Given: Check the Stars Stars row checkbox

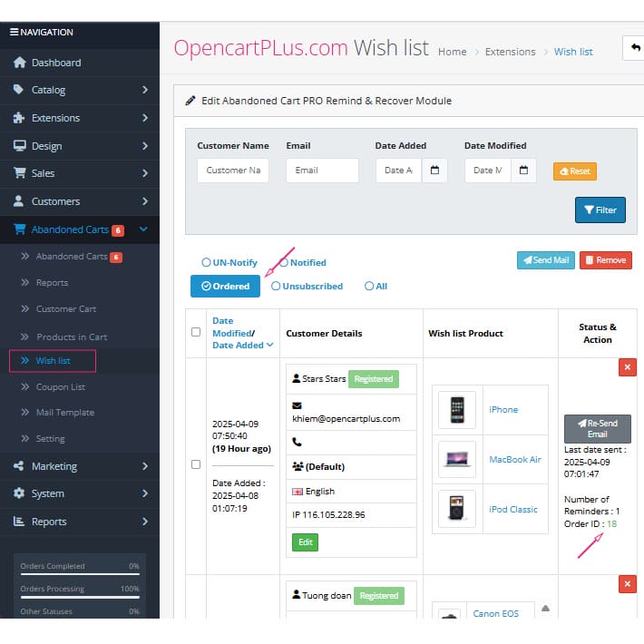Looking at the screenshot, I should tap(196, 464).
